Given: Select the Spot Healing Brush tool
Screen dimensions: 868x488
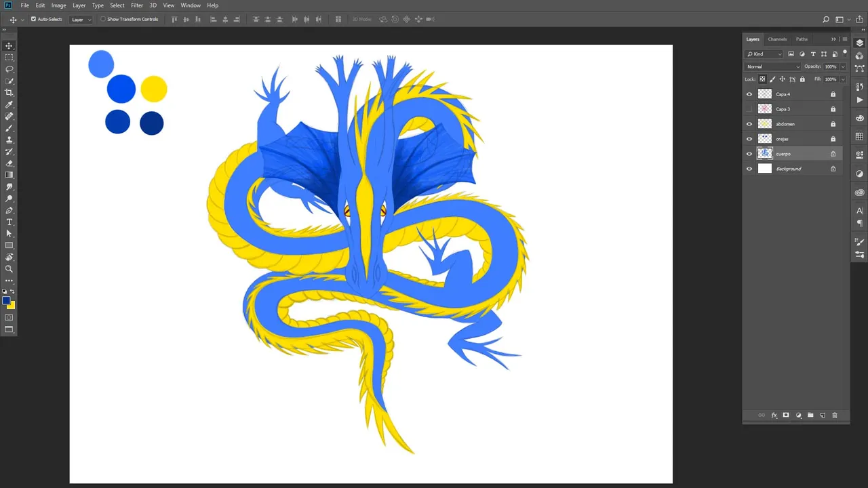Looking at the screenshot, I should pyautogui.click(x=9, y=117).
